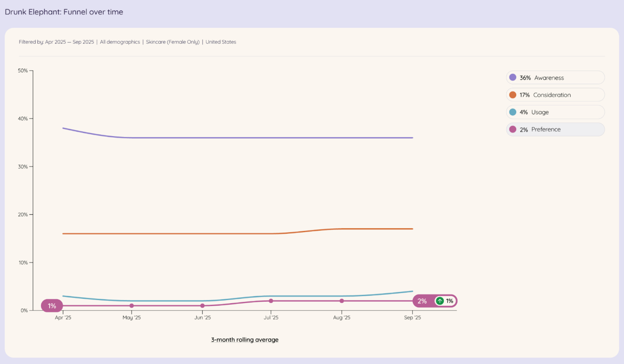624x364 pixels.
Task: Click Preference data point at Jul '25
Action: 271,301
